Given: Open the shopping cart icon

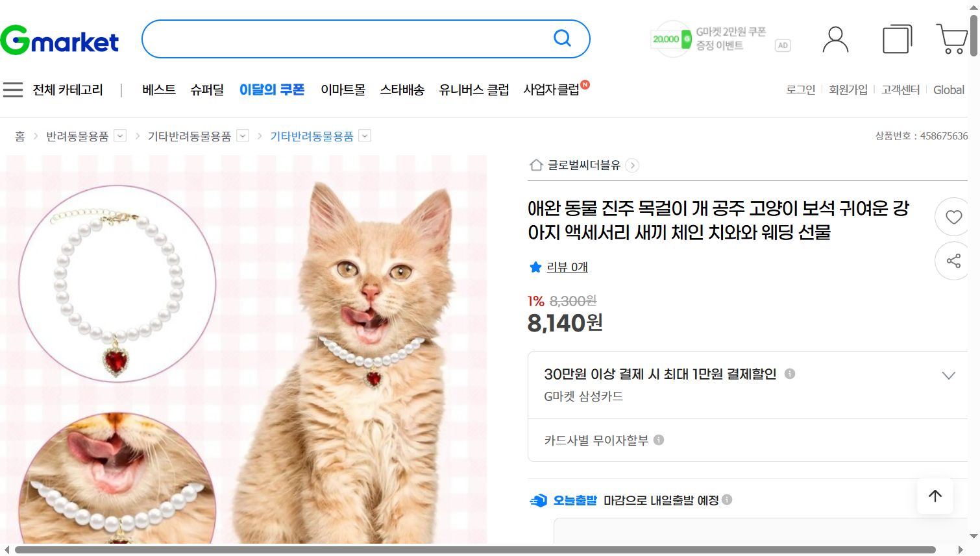Looking at the screenshot, I should tap(951, 39).
